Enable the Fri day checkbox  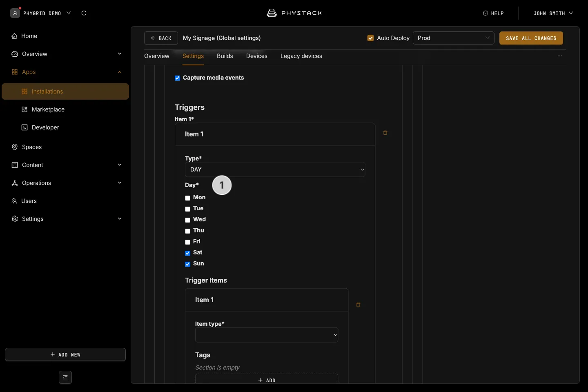[x=188, y=242]
